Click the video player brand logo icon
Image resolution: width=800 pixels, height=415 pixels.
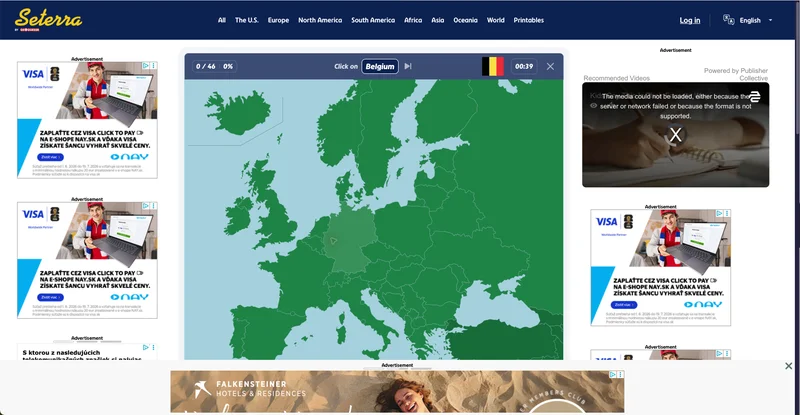coord(755,96)
